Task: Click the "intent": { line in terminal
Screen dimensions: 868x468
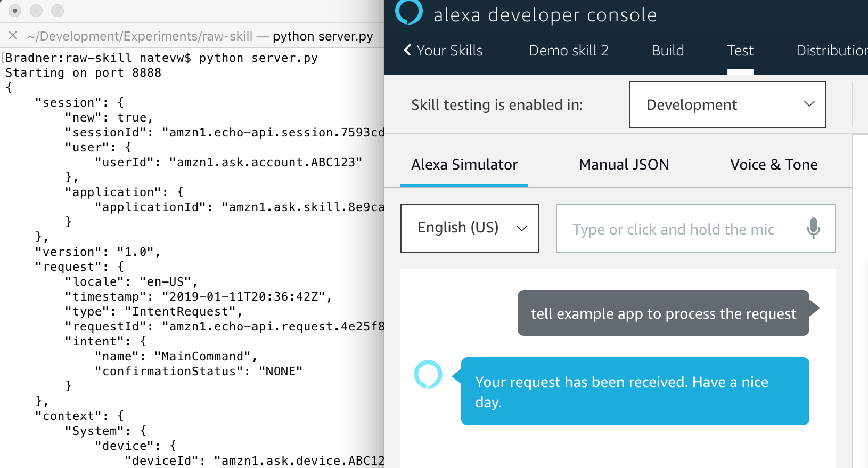Action: [x=105, y=342]
